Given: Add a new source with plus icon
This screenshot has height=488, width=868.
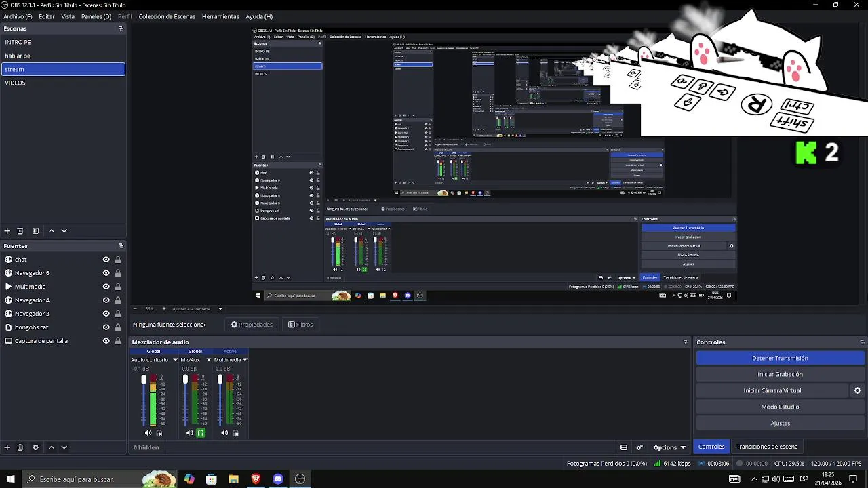Looking at the screenshot, I should [7, 447].
